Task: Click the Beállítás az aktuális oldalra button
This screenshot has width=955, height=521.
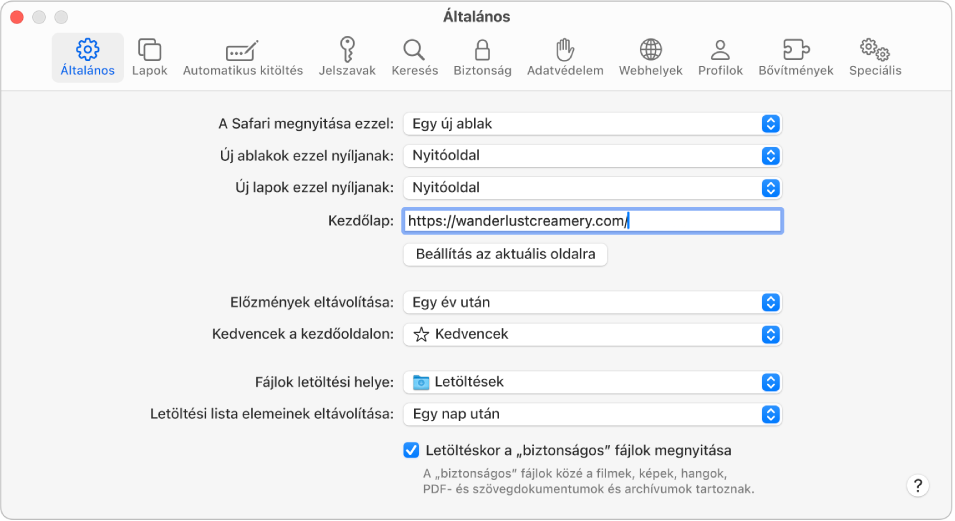Action: [x=505, y=254]
